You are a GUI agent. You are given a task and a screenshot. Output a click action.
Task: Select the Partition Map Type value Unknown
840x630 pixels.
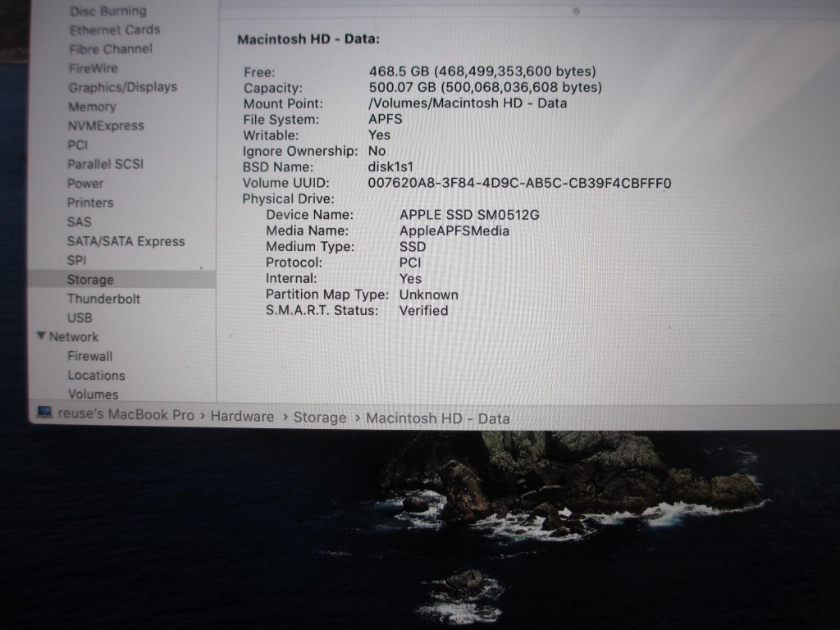[x=428, y=294]
